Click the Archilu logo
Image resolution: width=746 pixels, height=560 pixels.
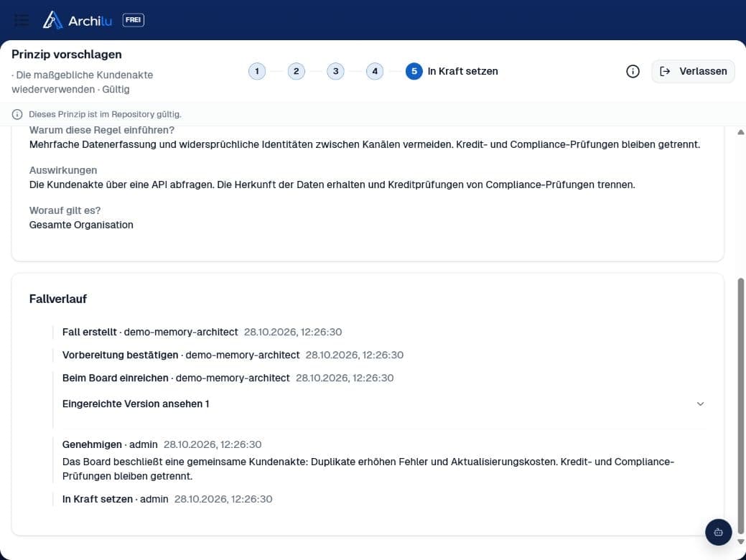pos(77,20)
